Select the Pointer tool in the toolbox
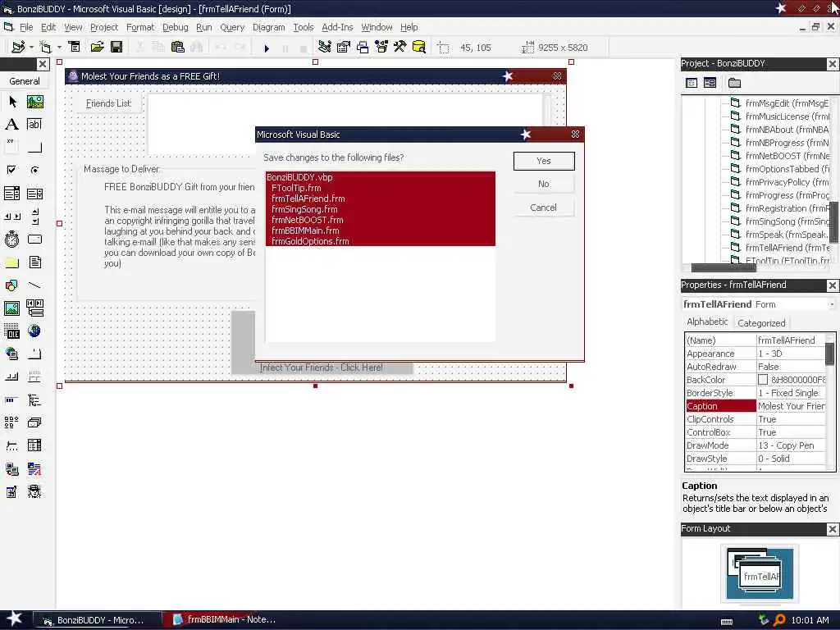 11,102
